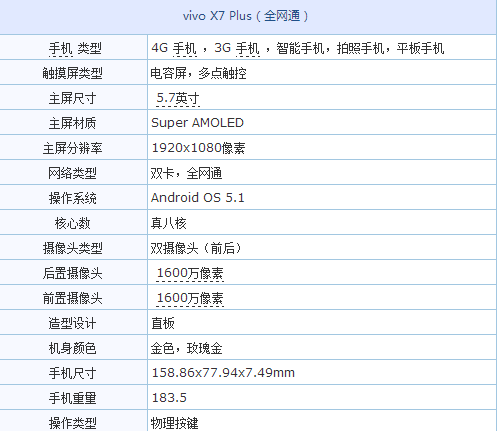Select the 智能手机 text in phone type row

point(300,48)
